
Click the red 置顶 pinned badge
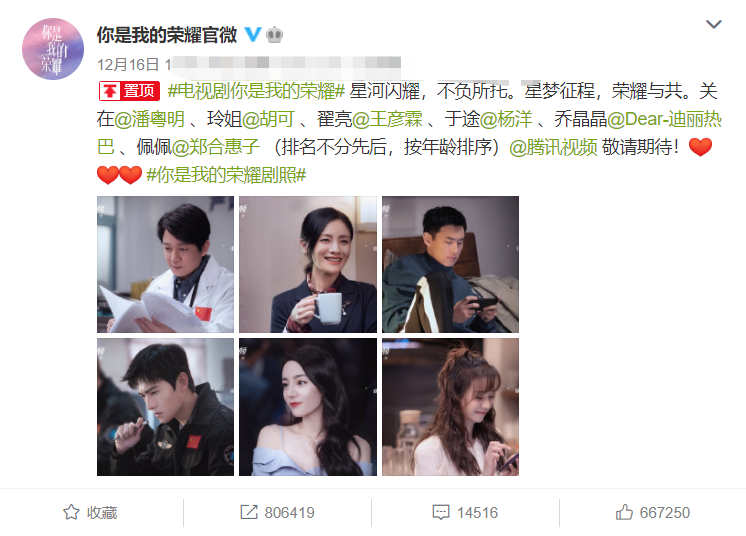pyautogui.click(x=129, y=91)
